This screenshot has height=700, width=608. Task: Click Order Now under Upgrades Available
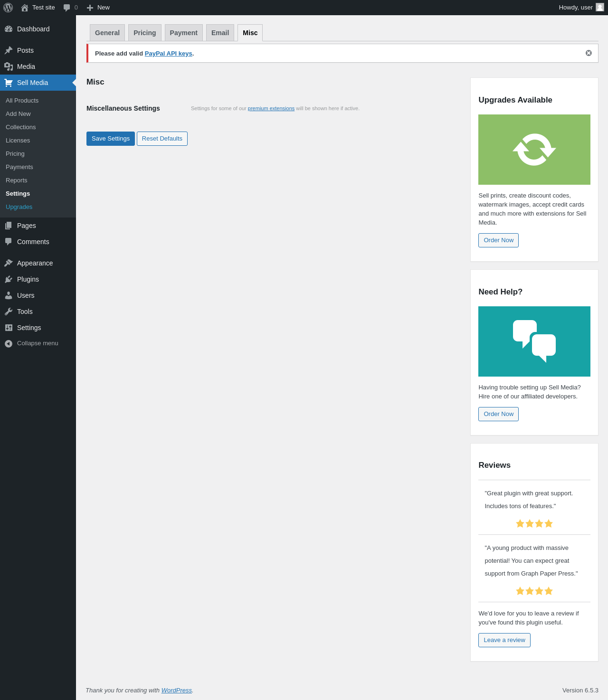click(x=498, y=240)
